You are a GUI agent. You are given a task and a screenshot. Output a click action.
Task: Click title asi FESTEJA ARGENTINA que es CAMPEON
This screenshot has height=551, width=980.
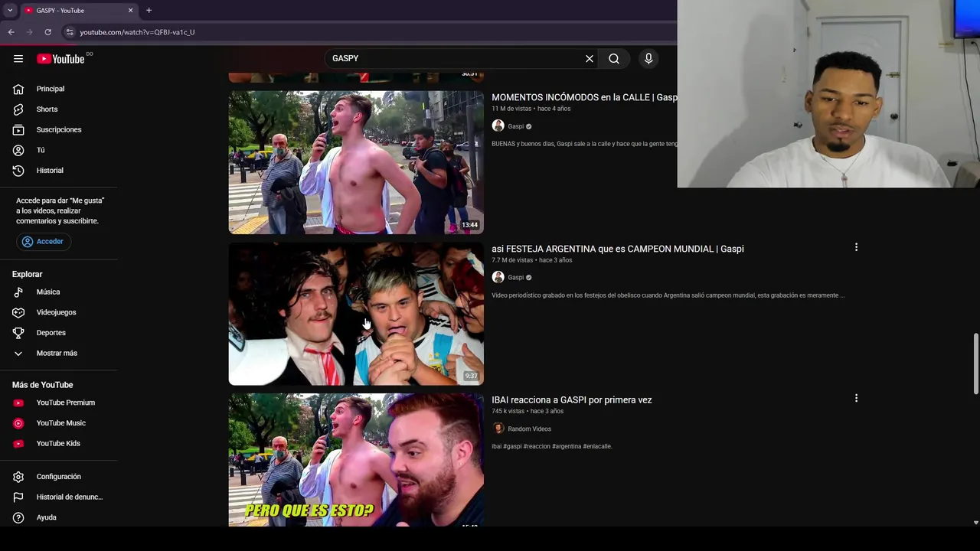(x=618, y=249)
